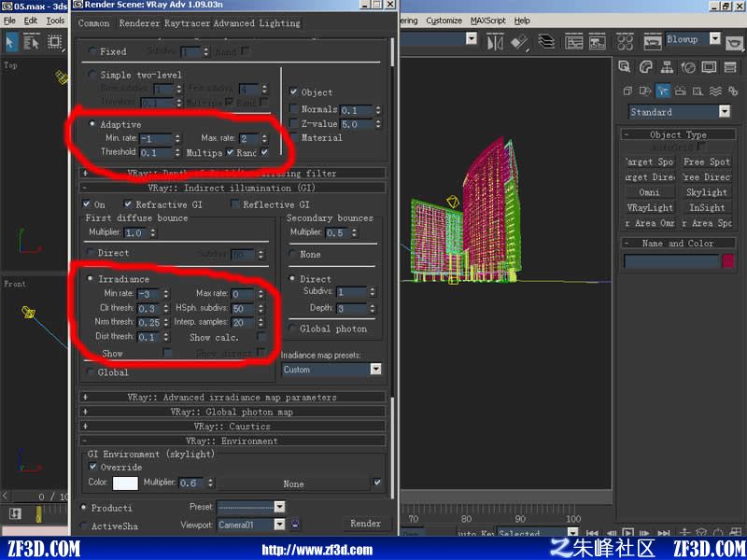Click the white GI Environment color swatch
This screenshot has height=560, width=747.
pos(125,483)
